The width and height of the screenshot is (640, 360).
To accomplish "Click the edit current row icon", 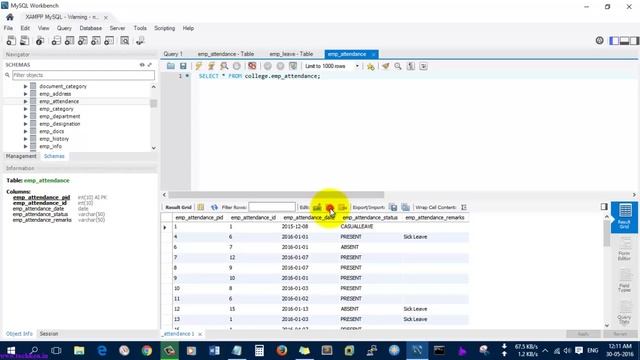I will (317, 207).
